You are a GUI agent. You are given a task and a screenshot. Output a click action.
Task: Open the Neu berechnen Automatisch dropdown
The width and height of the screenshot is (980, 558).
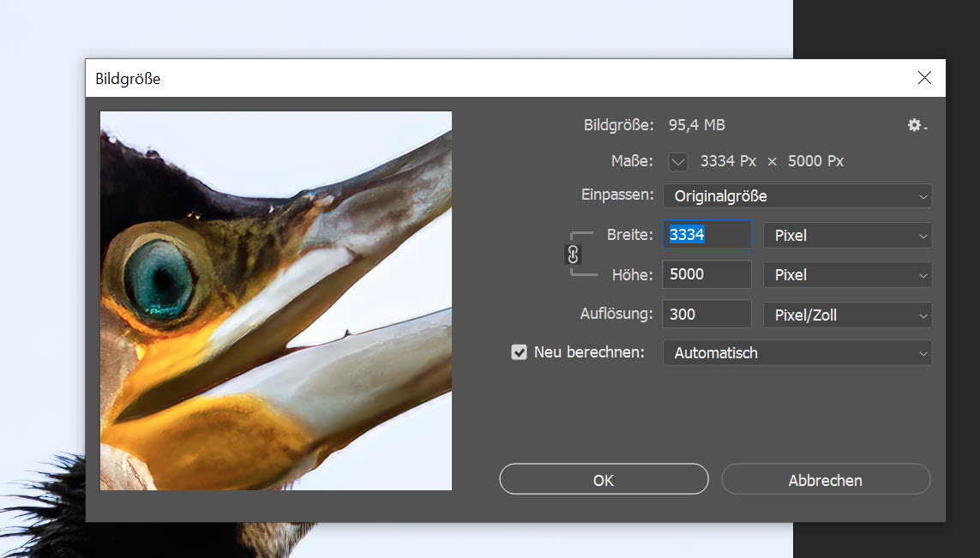797,353
